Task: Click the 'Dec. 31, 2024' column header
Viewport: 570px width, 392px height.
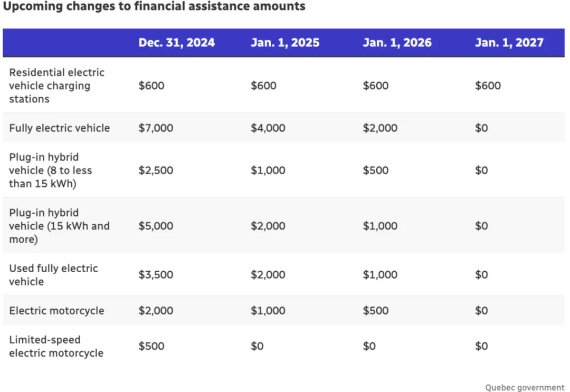Action: (176, 43)
